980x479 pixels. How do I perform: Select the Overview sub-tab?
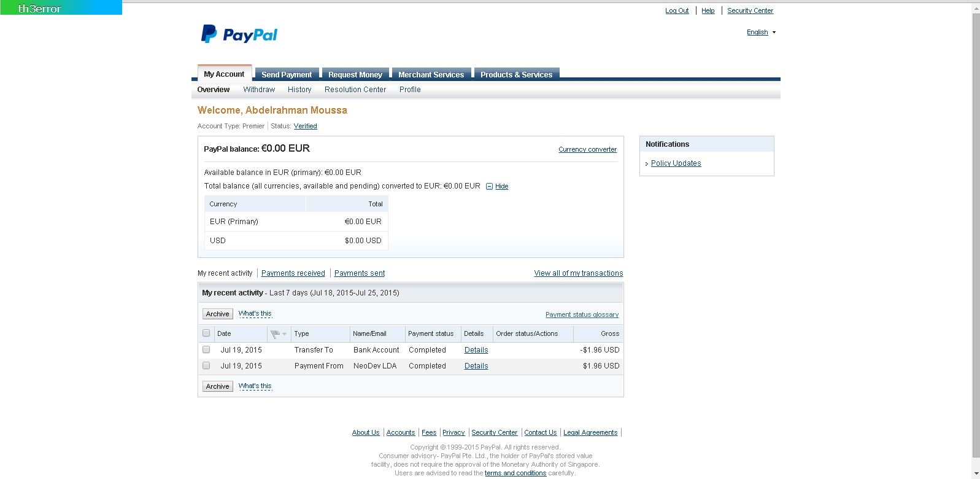pos(214,90)
